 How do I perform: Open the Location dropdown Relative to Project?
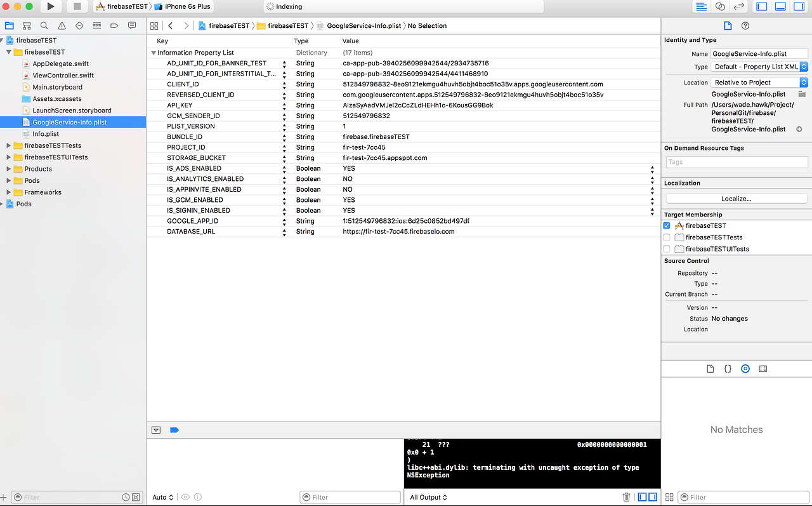pos(759,83)
